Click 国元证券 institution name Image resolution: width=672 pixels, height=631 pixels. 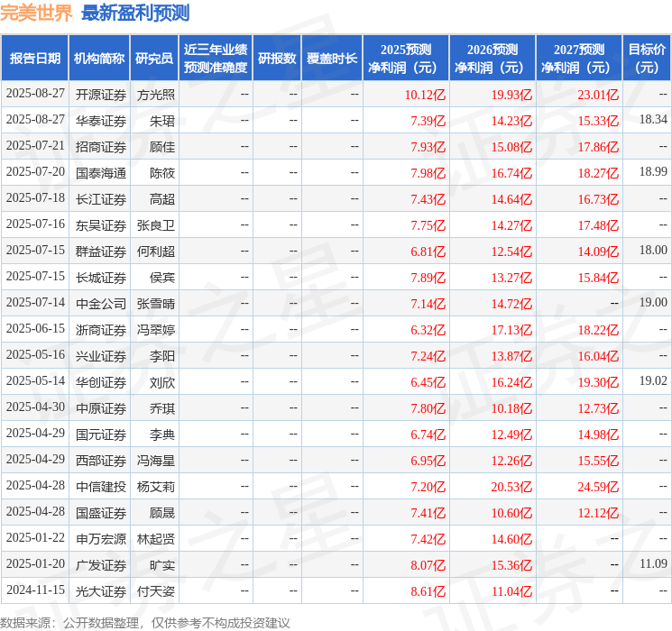(101, 434)
